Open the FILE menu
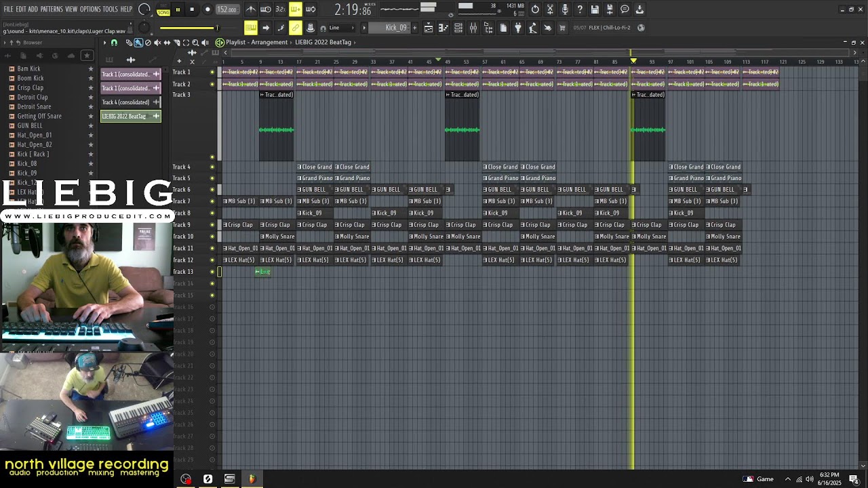868x488 pixels. click(x=8, y=9)
